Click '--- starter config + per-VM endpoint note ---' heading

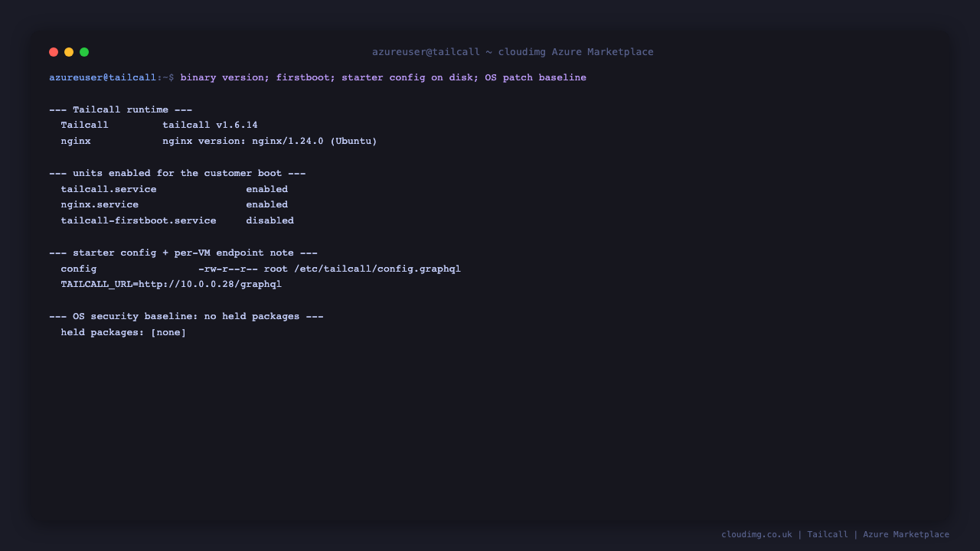[x=183, y=253]
